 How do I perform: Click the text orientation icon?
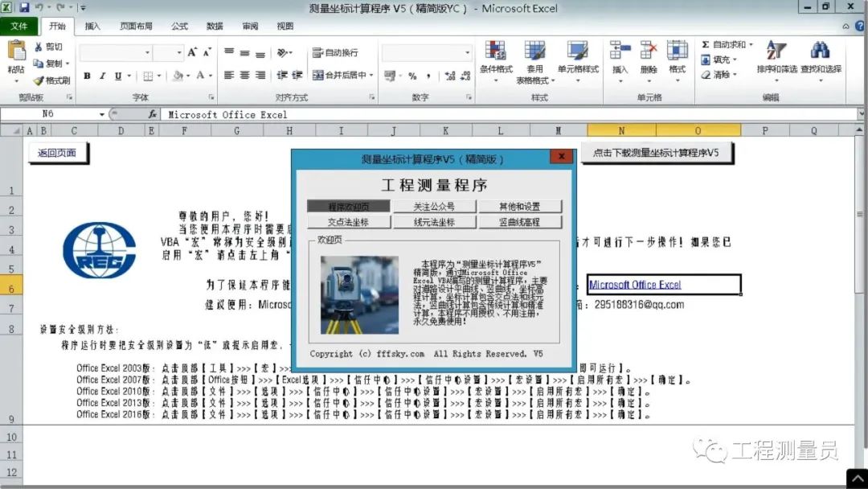tap(283, 52)
